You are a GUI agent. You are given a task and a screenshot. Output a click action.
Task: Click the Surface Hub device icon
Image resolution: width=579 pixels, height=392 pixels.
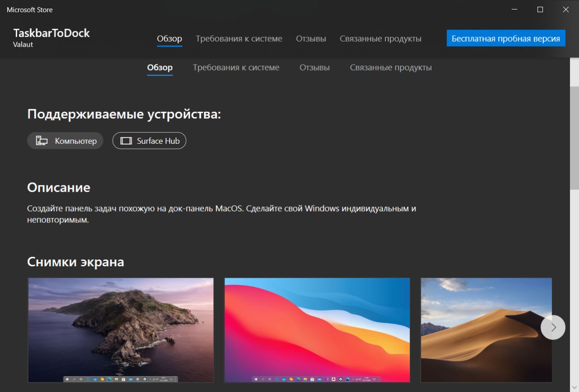tap(126, 141)
